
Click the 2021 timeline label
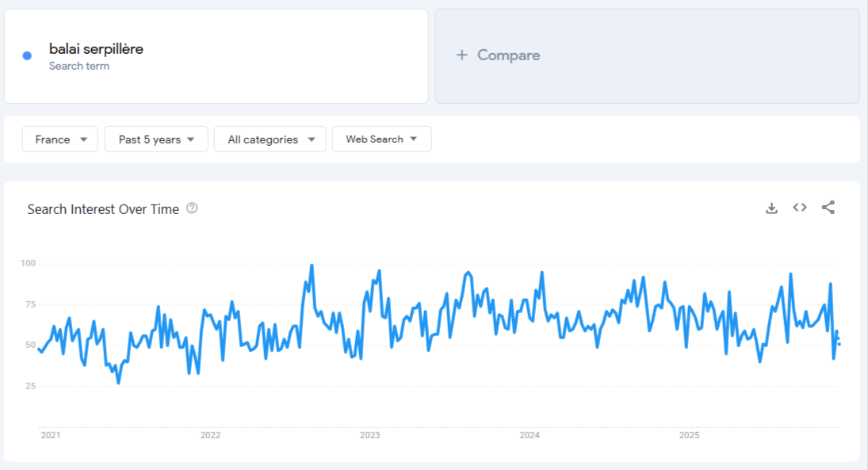point(52,435)
